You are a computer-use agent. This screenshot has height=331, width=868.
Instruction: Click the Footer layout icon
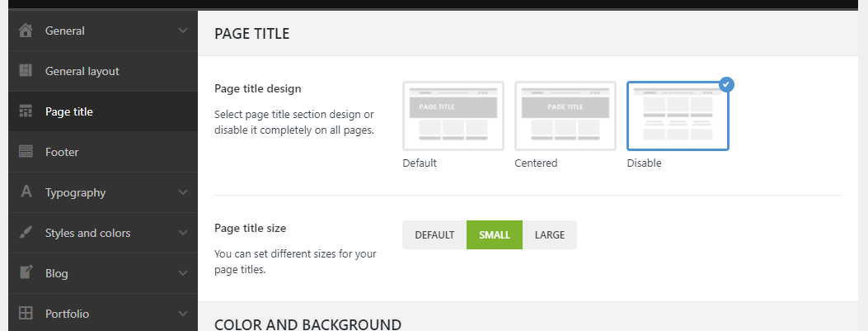(26, 151)
